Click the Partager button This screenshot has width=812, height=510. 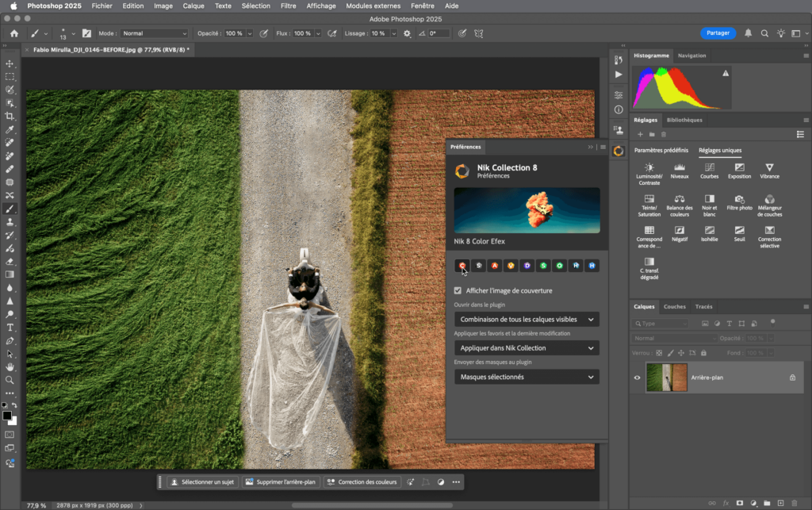(x=718, y=33)
